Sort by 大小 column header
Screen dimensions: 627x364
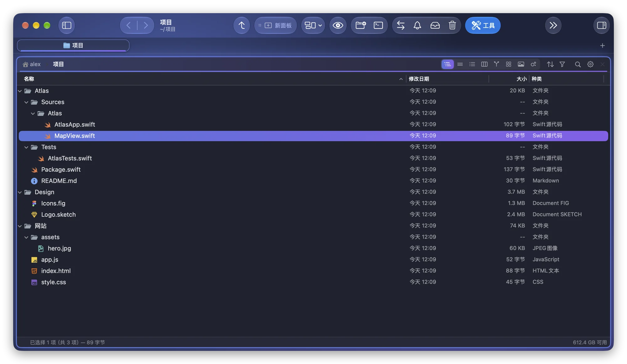pos(509,79)
